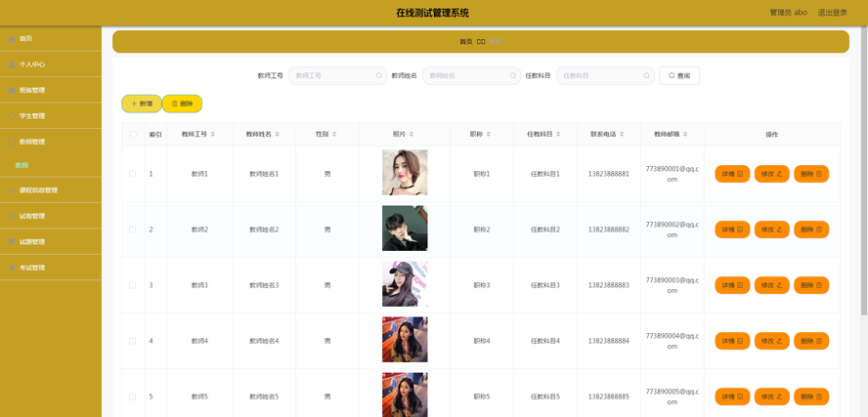Image resolution: width=868 pixels, height=417 pixels.
Task: Toggle the select-all checkbox in table header
Action: [x=133, y=135]
